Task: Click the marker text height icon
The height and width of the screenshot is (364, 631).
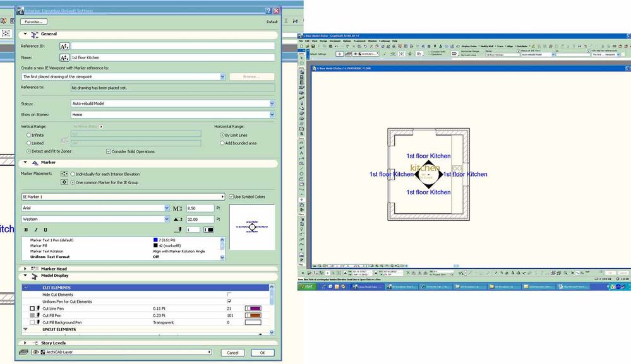Action: [177, 209]
